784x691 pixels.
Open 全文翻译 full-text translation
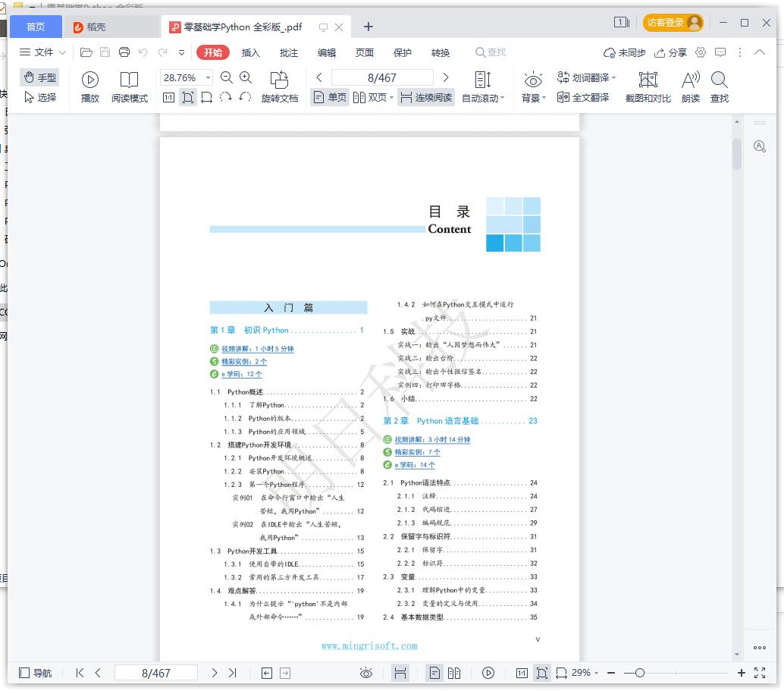tap(583, 98)
